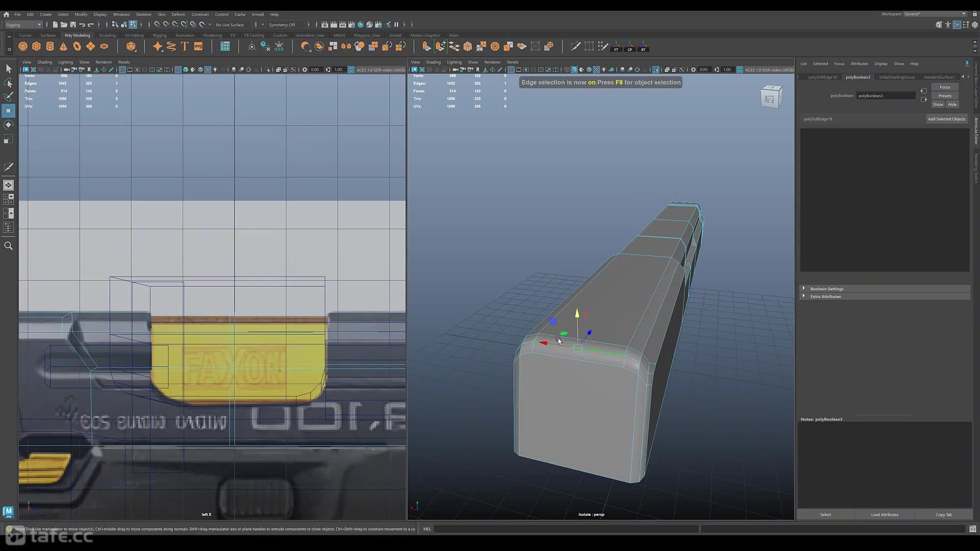Open the Maya home icon
Image resolution: width=980 pixels, height=551 pixels.
(6, 14)
